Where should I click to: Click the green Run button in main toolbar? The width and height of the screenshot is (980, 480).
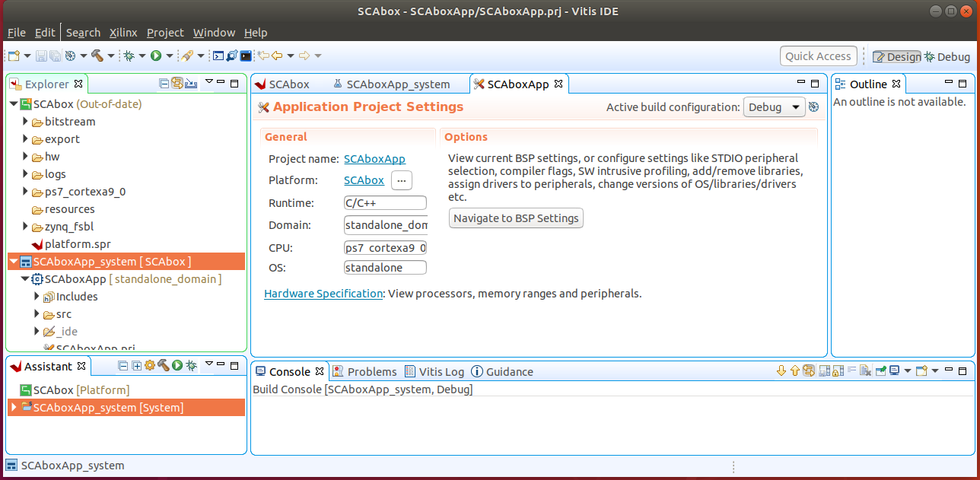point(156,56)
